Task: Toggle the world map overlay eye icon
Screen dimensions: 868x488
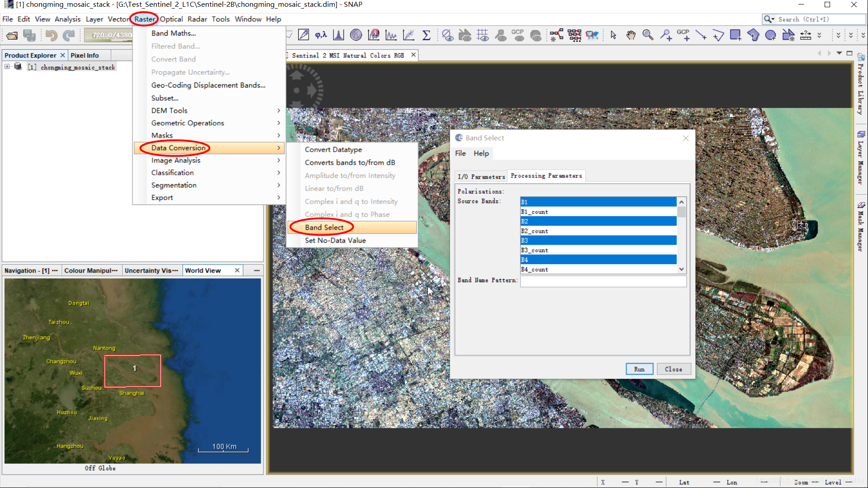Action: coord(536,35)
